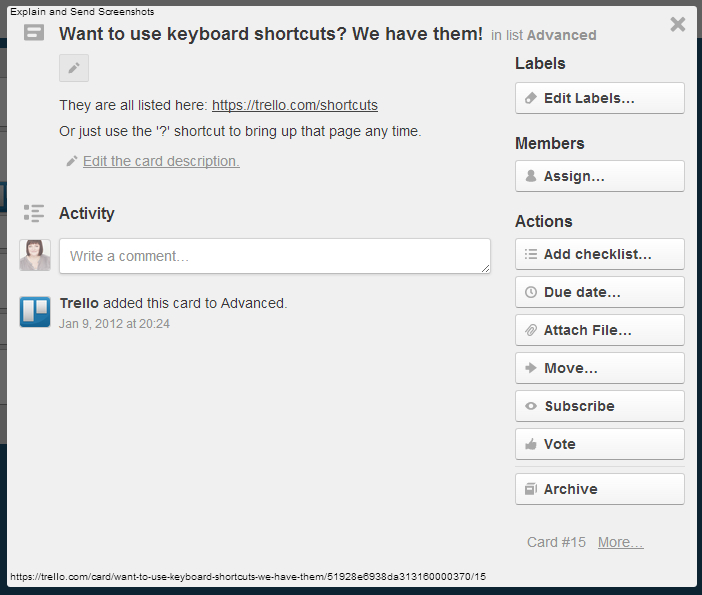
Task: Click the Trello logo avatar in activity
Action: [35, 312]
